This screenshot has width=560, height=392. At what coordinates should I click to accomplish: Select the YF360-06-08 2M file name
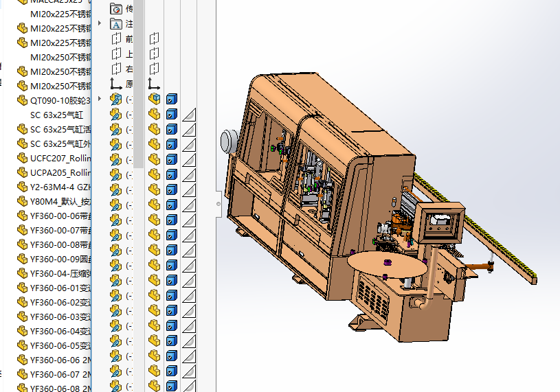click(x=60, y=388)
